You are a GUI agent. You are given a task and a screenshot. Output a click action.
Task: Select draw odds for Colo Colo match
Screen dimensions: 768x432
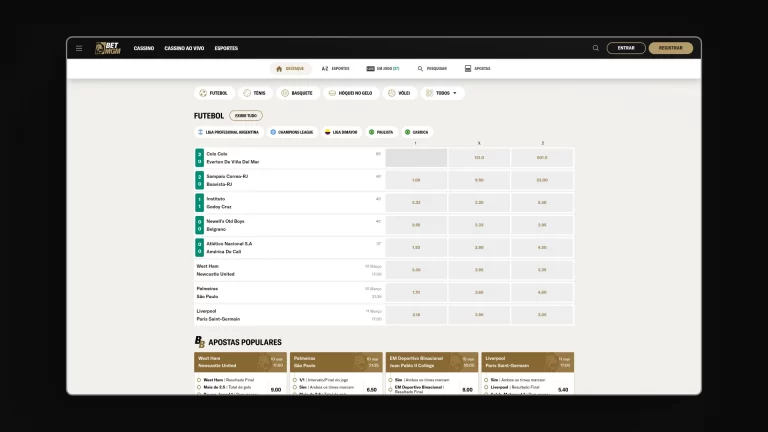pyautogui.click(x=479, y=158)
